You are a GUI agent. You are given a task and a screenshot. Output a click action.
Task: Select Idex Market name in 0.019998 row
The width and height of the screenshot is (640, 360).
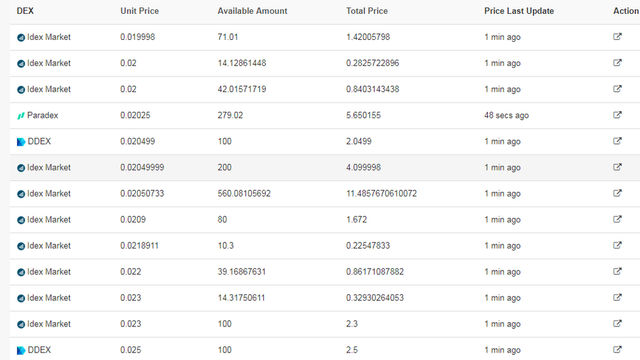tap(49, 37)
